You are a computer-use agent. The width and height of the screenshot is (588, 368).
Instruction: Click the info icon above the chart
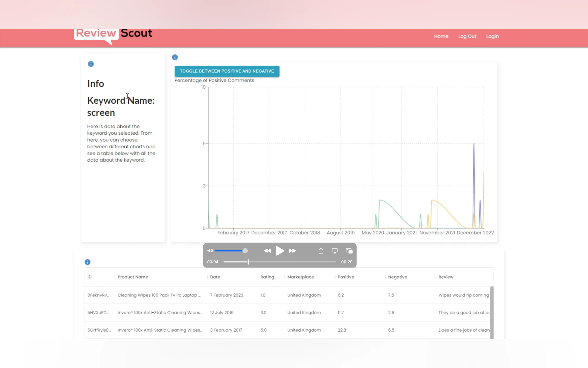pyautogui.click(x=175, y=57)
